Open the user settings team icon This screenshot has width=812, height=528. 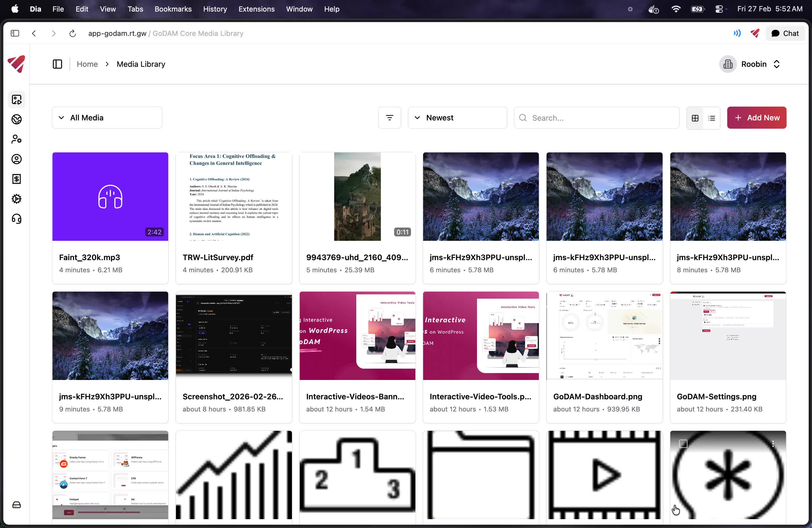[16, 139]
